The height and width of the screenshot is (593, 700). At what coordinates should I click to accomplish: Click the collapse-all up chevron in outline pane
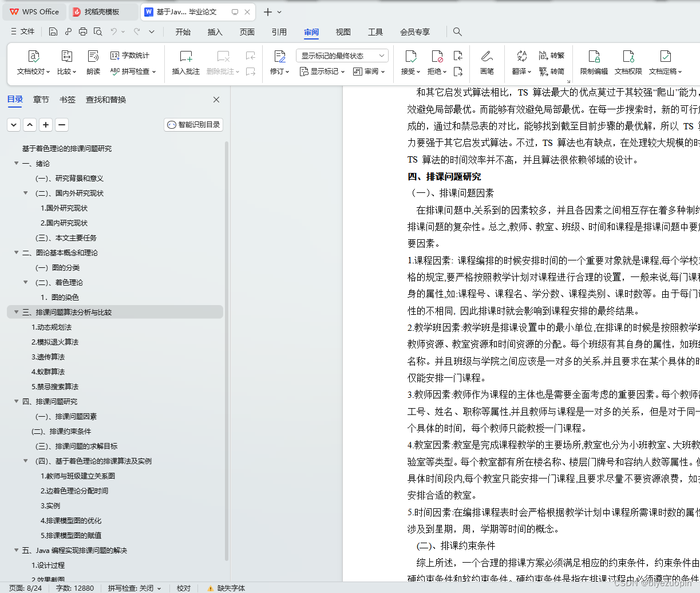pos(30,124)
